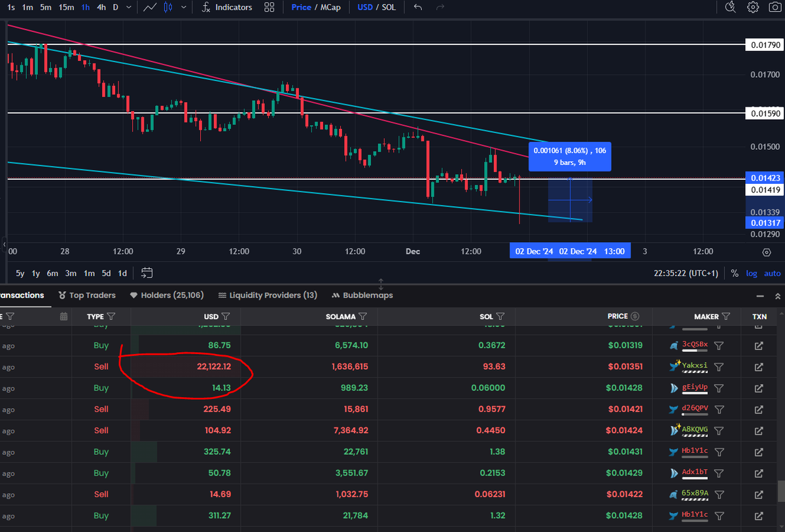
Task: Open price scale settings gear under the price axis
Action: 766,252
